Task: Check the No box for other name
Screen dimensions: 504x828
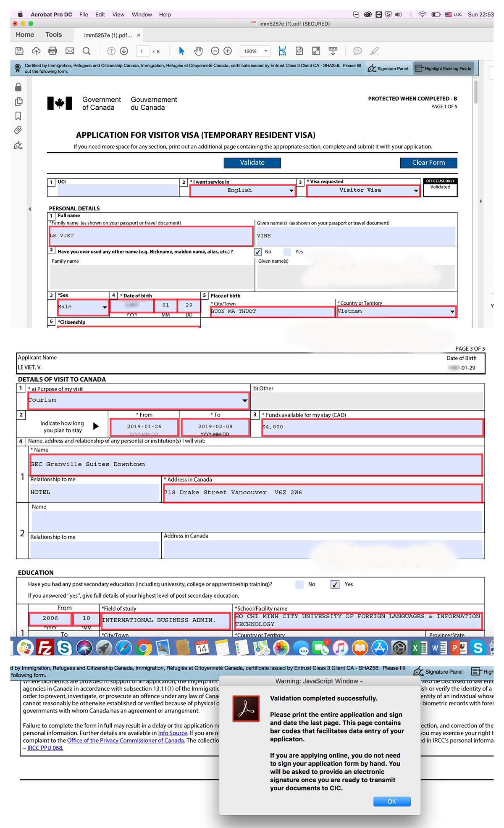Action: 258,252
